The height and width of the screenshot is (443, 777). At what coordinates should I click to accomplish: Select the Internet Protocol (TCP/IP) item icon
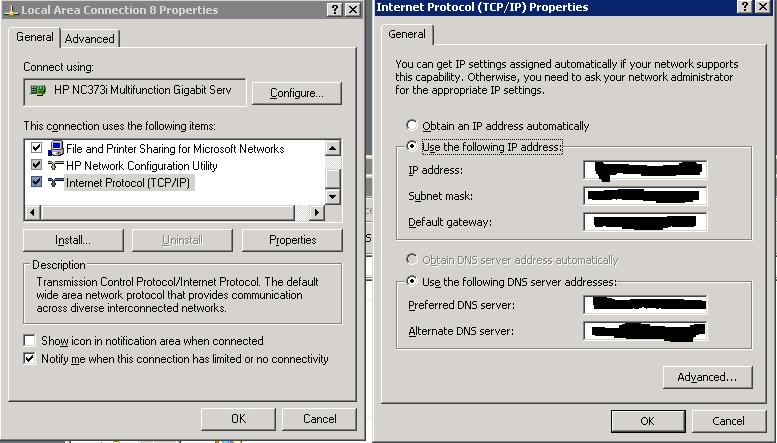pyautogui.click(x=56, y=182)
